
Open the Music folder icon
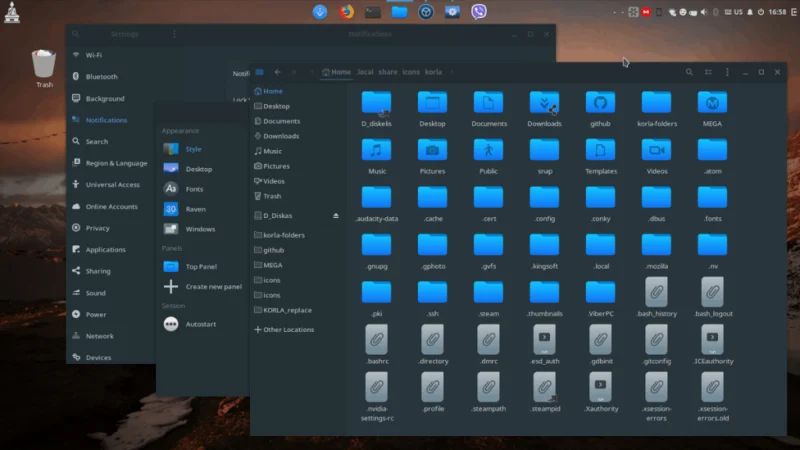pos(377,150)
